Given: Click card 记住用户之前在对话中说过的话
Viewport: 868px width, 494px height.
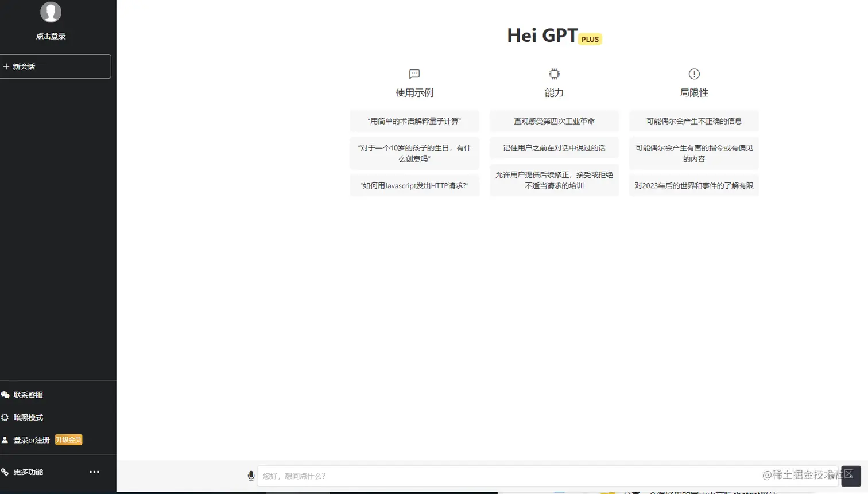Looking at the screenshot, I should click(554, 147).
